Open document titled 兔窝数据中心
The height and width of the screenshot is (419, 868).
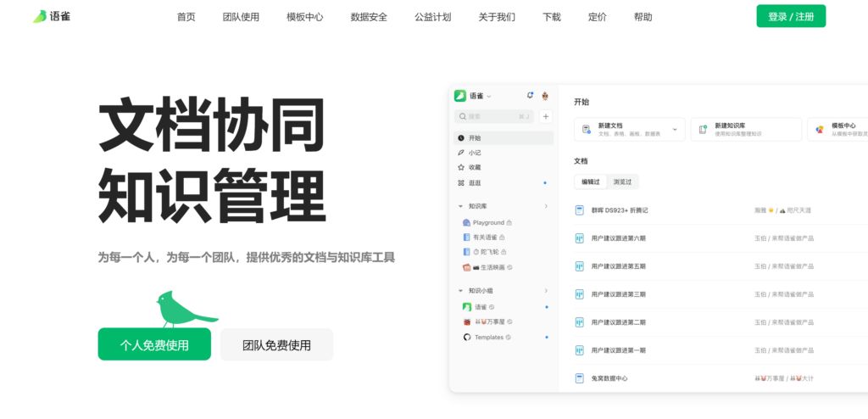coord(609,378)
